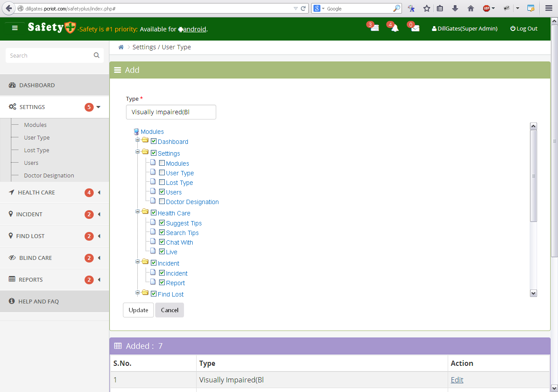
Task: Open the stacked layers notification icon
Action: [x=374, y=28]
